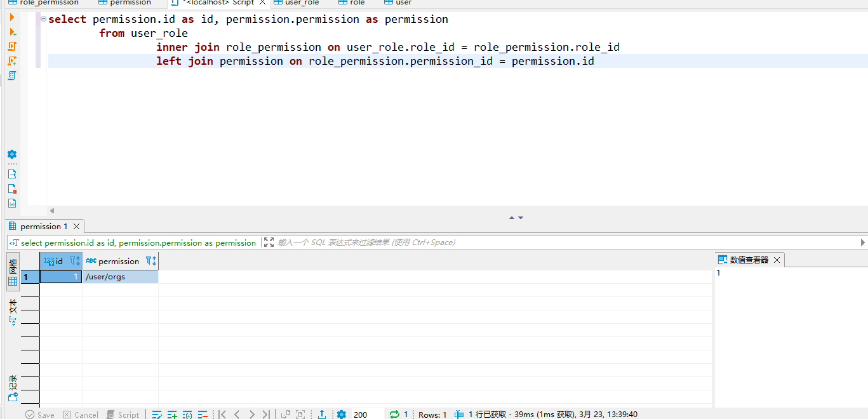The height and width of the screenshot is (419, 868).
Task: Collapse the results panel with the down chevron
Action: pyautogui.click(x=522, y=217)
